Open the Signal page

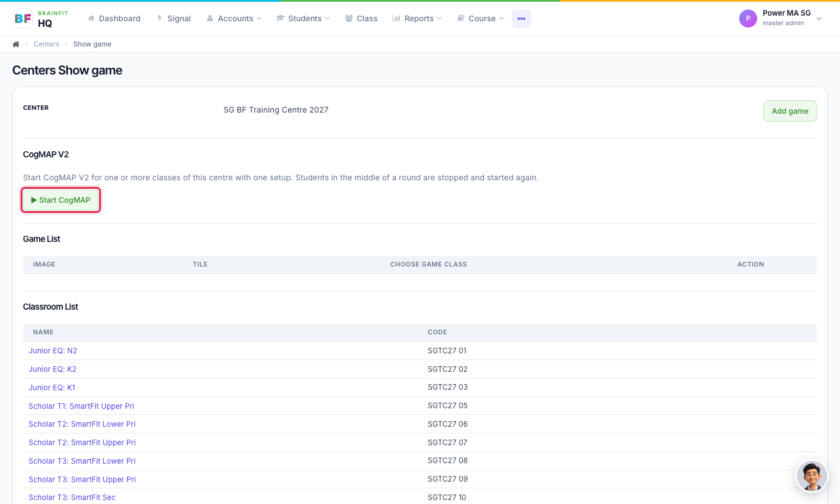[174, 18]
